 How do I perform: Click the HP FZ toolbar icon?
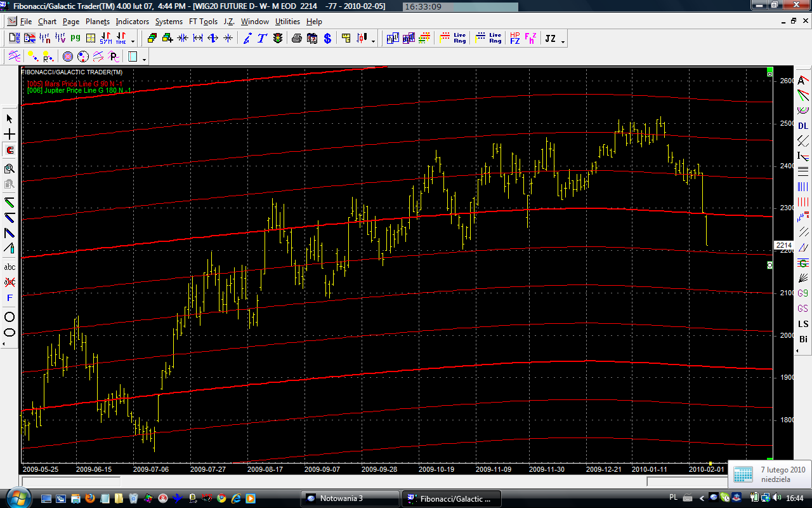pos(514,39)
